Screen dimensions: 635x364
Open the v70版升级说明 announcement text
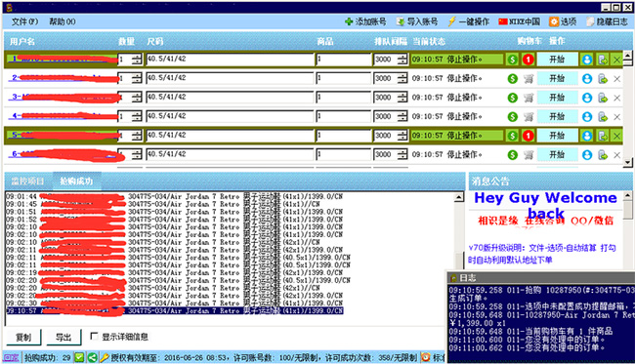point(542,254)
